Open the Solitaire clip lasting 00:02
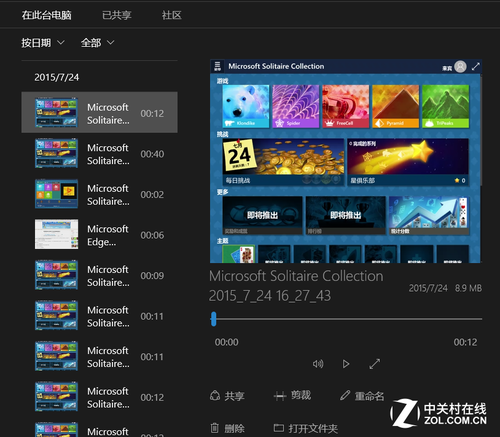The height and width of the screenshot is (437, 500). pos(99,194)
